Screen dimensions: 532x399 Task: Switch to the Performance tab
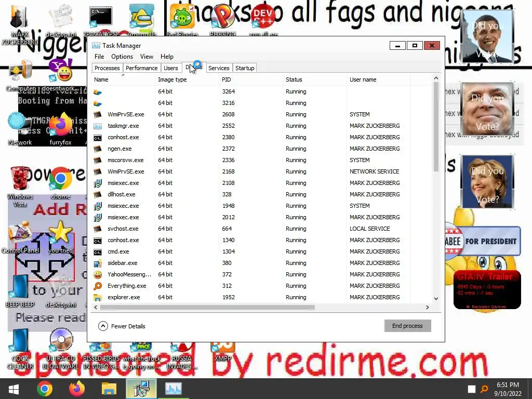click(x=141, y=68)
